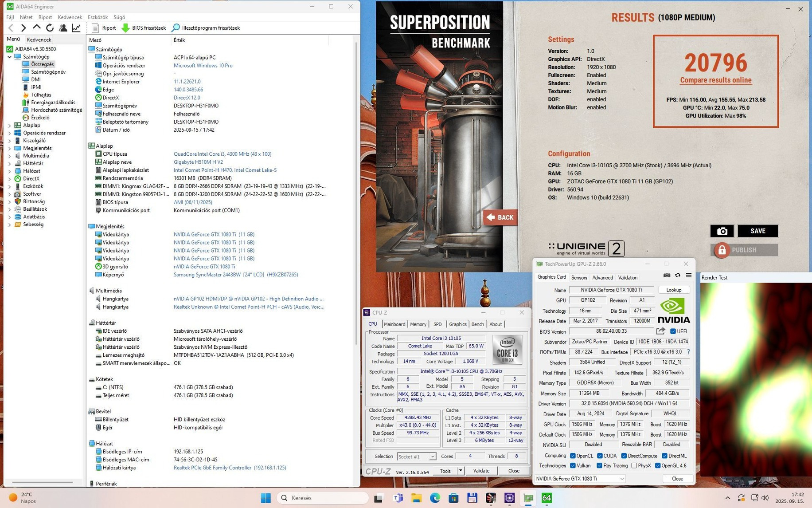Expand the Hálózat tree node
The height and width of the screenshot is (508, 812).
[9, 171]
